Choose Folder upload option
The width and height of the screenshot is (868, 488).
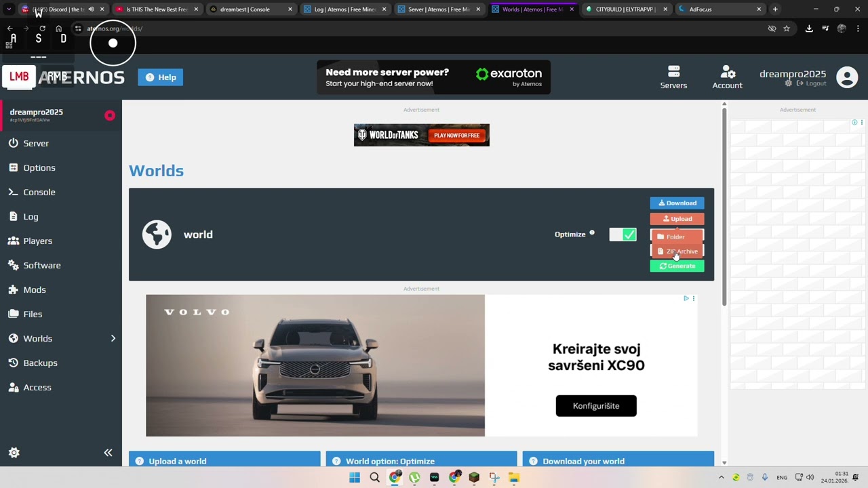[677, 237]
